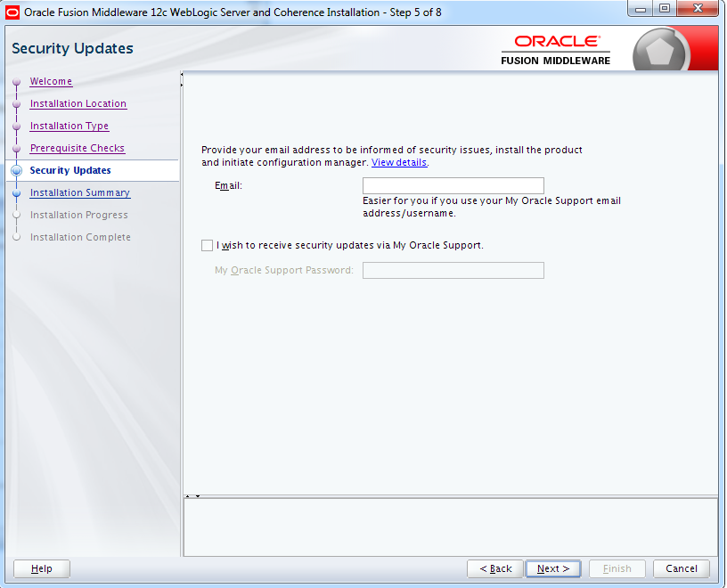Viewport: 727px width, 588px height.
Task: Navigate to the Installation Location step
Action: coord(78,103)
